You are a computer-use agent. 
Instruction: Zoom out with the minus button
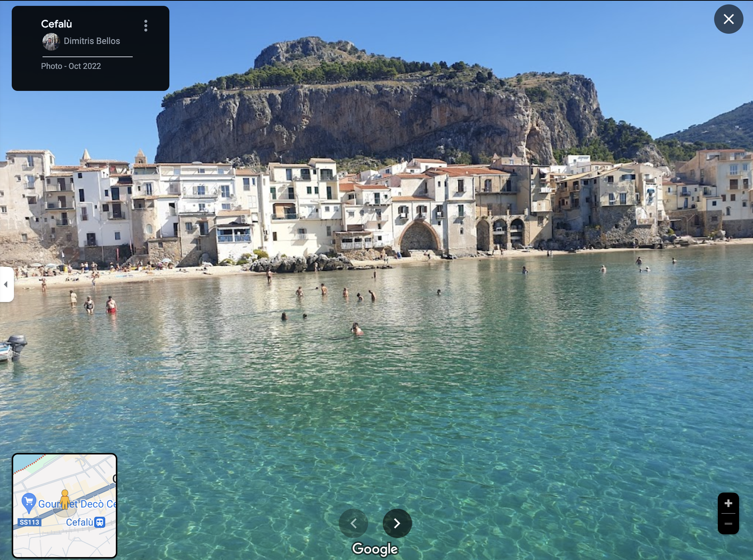(728, 524)
